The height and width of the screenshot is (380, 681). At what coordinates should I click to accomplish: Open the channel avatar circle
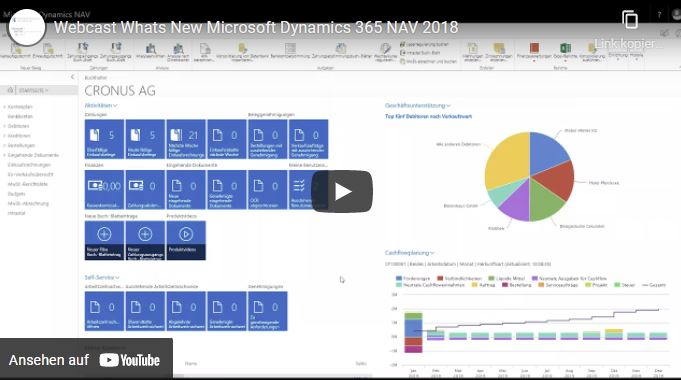pos(27,27)
